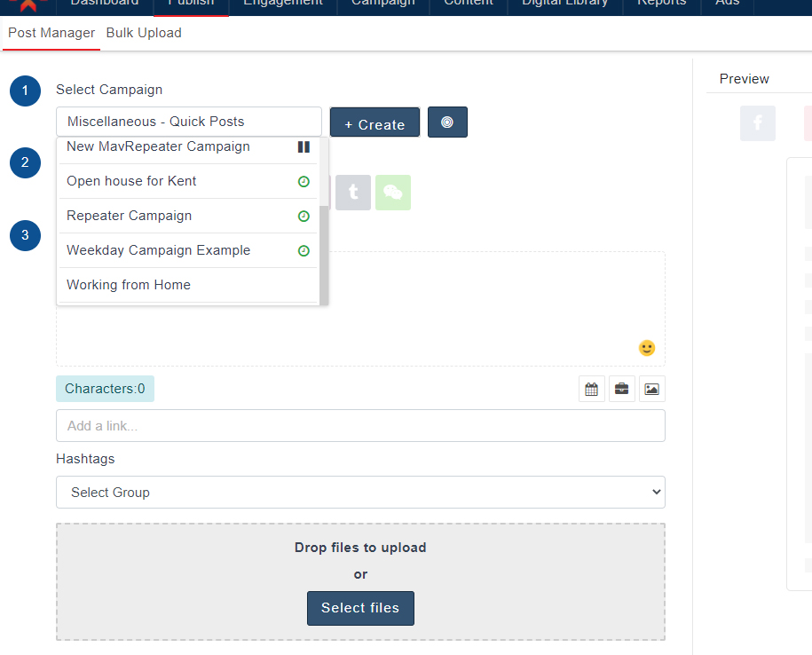Click Facebook icon in Preview panel

(757, 123)
